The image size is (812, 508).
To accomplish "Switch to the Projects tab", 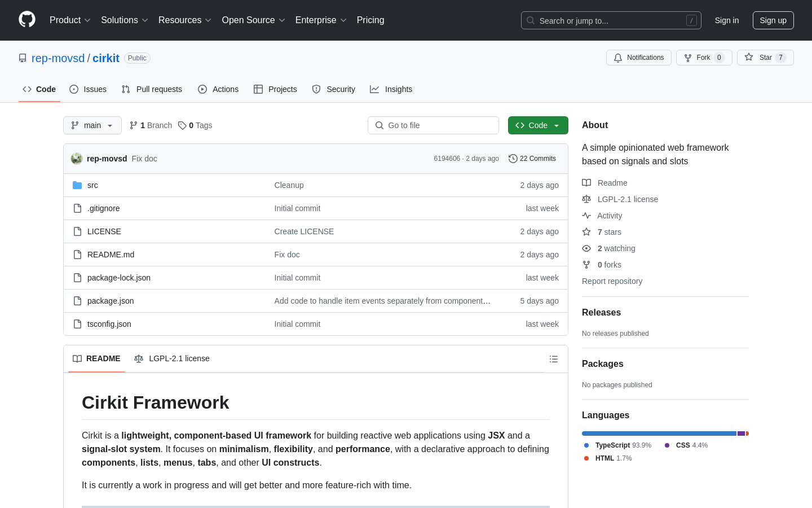I will pos(275,89).
